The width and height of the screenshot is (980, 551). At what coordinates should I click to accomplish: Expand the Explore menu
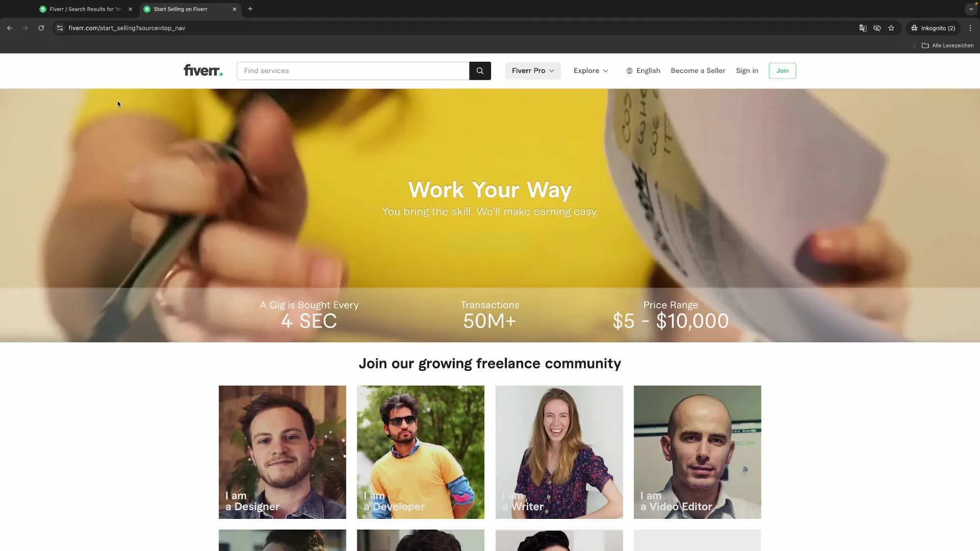coord(591,71)
